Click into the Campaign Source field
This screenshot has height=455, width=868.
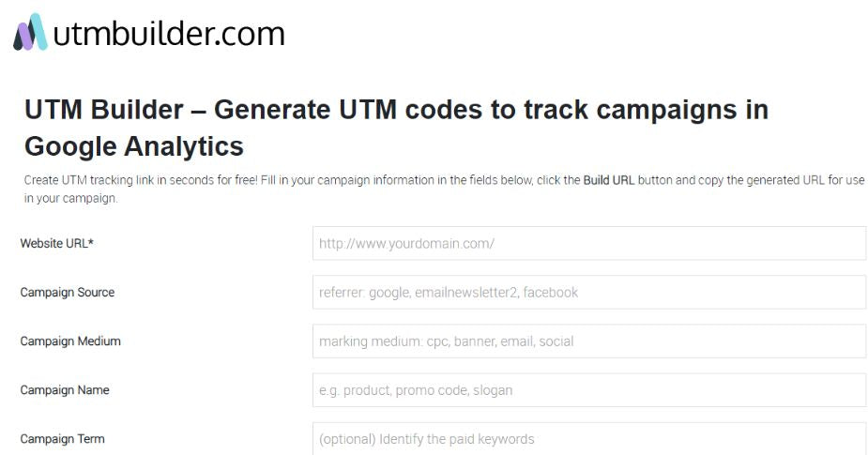588,293
